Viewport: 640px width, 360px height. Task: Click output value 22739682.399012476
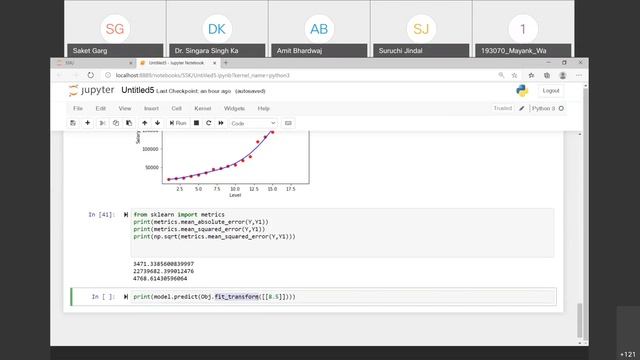(x=163, y=271)
